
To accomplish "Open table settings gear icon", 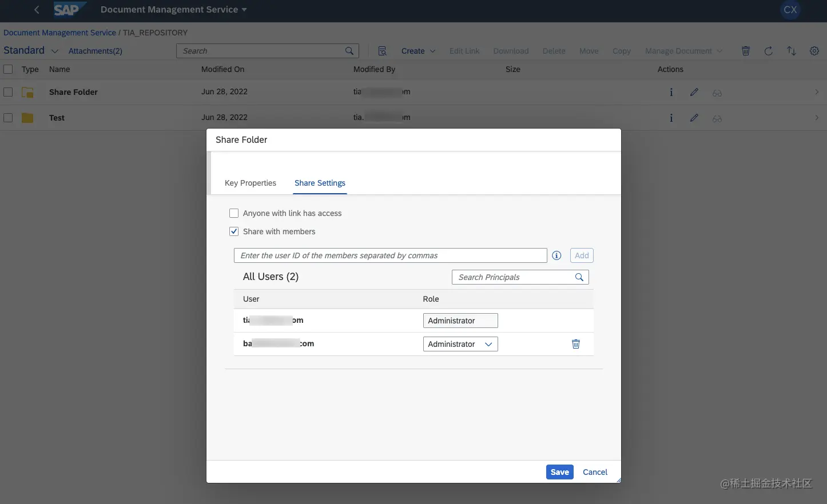I will [814, 51].
